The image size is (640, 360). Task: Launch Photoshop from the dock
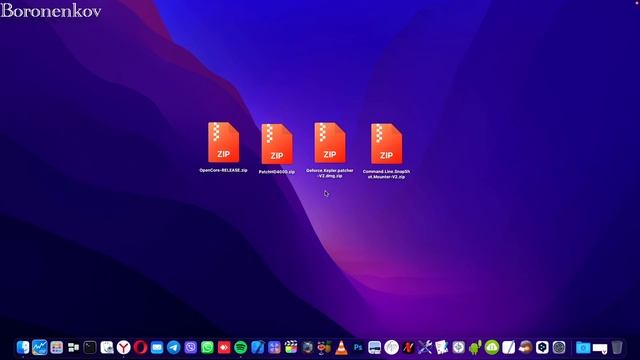(x=358, y=347)
